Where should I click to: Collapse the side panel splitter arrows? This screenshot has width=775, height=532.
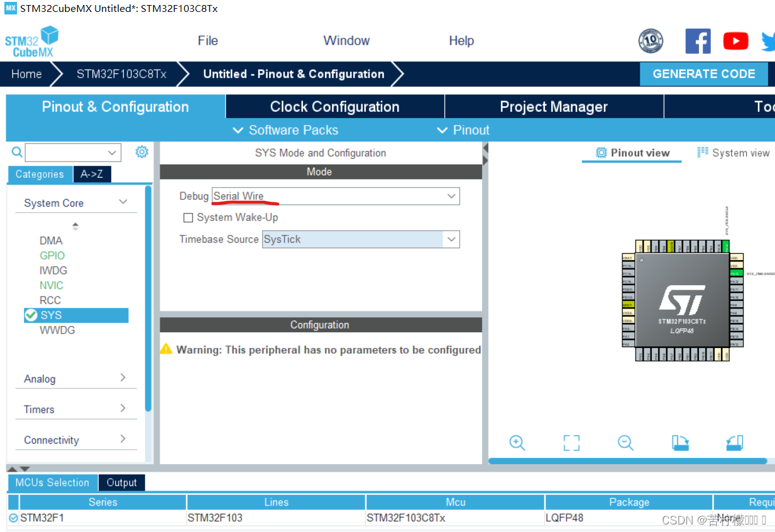pyautogui.click(x=485, y=154)
